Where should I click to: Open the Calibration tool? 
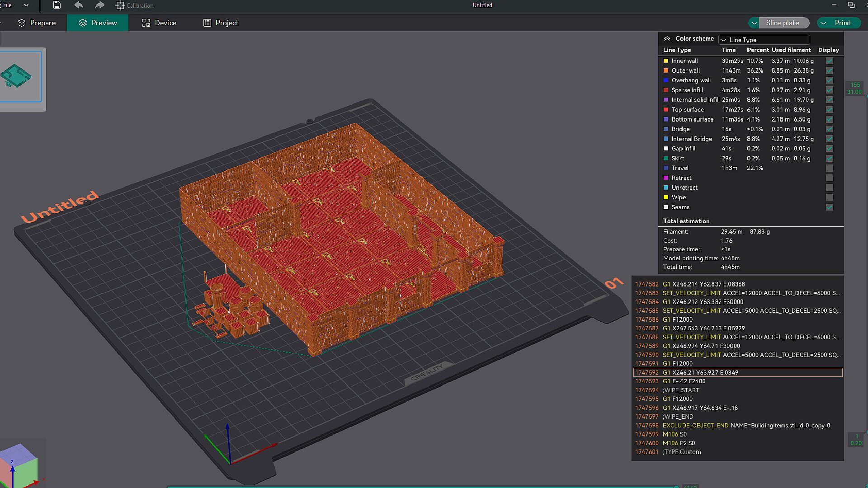tap(135, 5)
